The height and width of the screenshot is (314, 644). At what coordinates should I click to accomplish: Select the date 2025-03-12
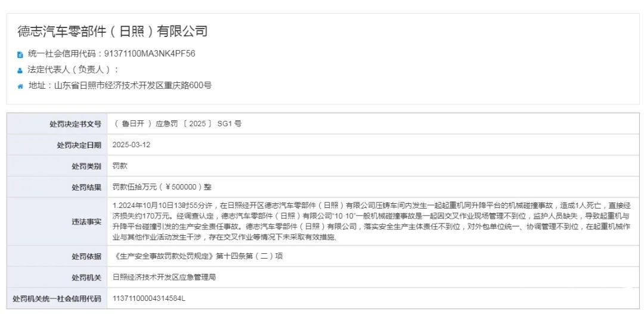131,145
